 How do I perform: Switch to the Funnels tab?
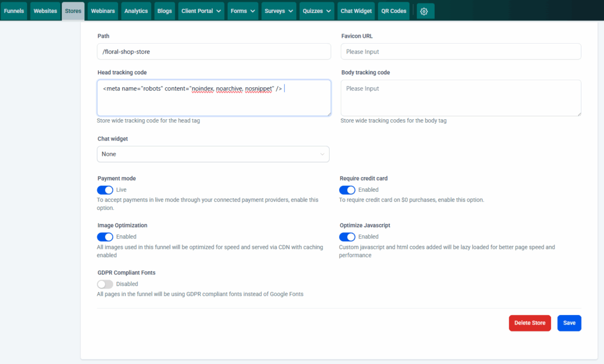pyautogui.click(x=14, y=11)
